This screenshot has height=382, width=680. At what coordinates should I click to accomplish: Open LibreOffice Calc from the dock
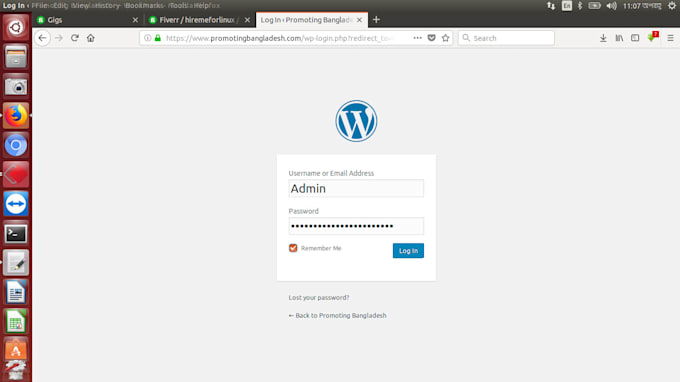[16, 322]
